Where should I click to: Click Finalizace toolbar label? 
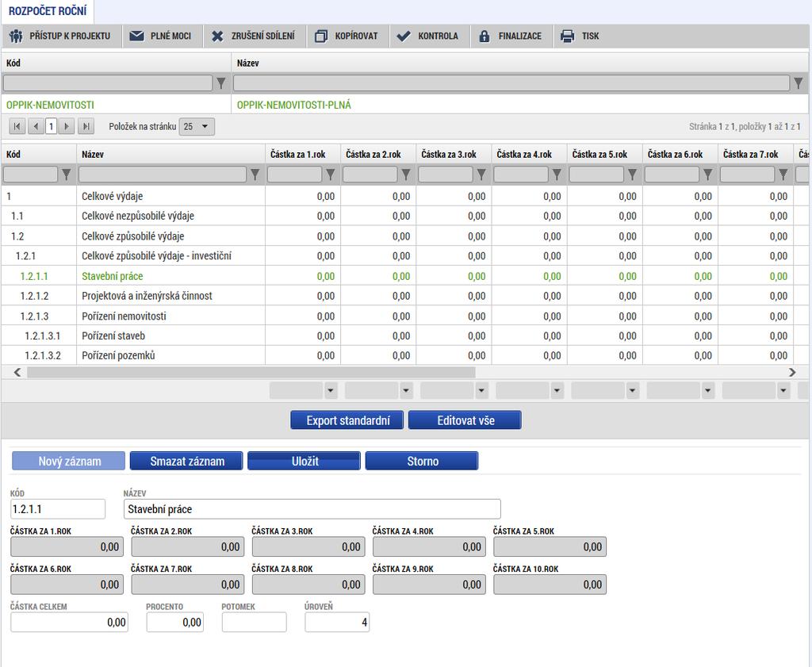pos(520,36)
